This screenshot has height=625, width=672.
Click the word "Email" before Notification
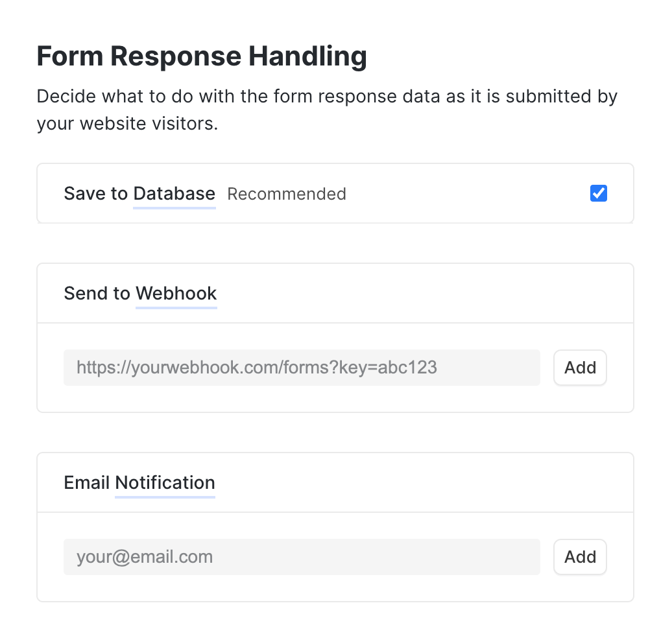pyautogui.click(x=86, y=482)
